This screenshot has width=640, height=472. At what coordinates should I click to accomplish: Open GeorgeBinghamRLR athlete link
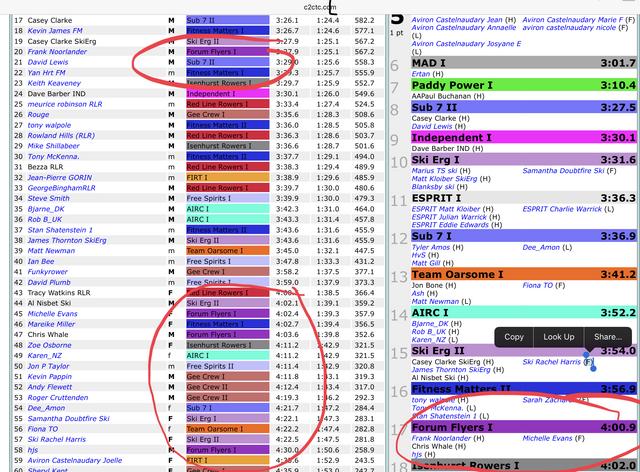62,188
